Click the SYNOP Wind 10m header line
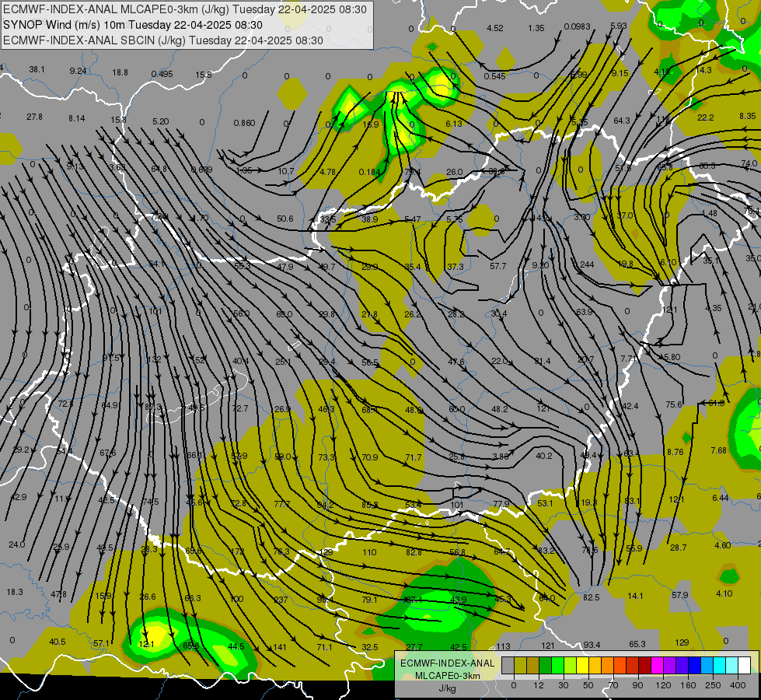 tap(133, 25)
